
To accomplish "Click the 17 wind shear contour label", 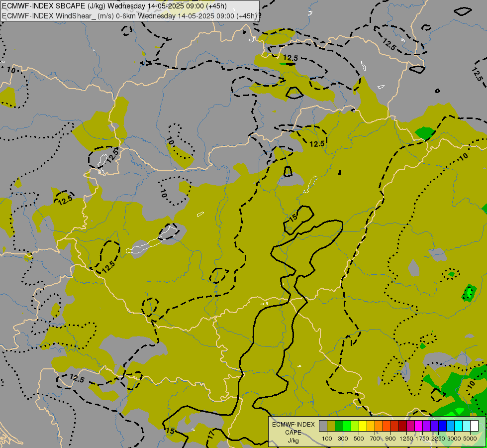I will pyautogui.click(x=211, y=435).
